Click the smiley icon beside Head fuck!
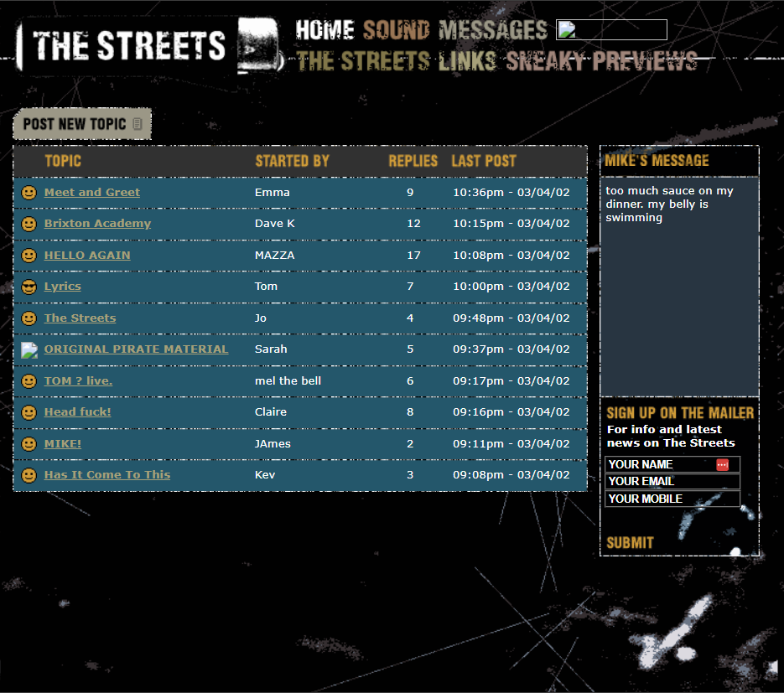The height and width of the screenshot is (693, 784). click(29, 412)
